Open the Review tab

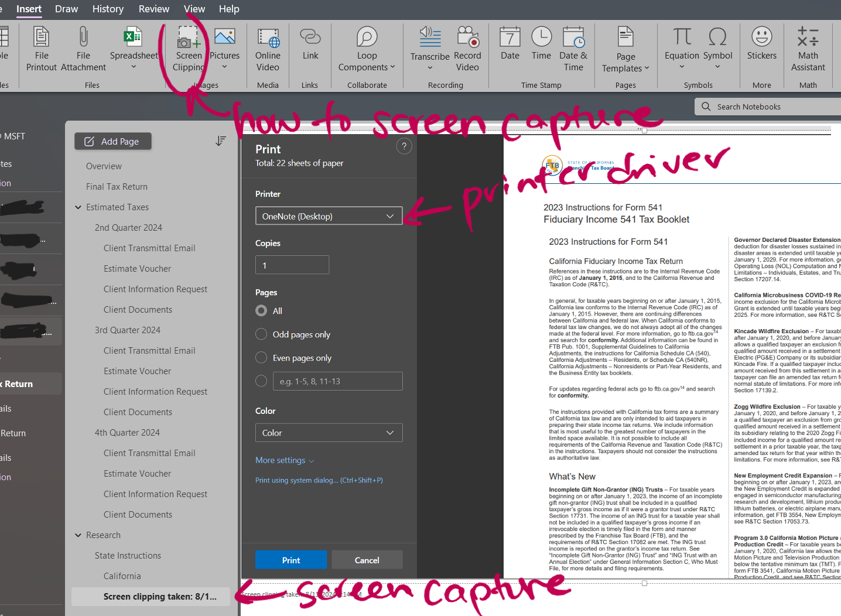[153, 9]
